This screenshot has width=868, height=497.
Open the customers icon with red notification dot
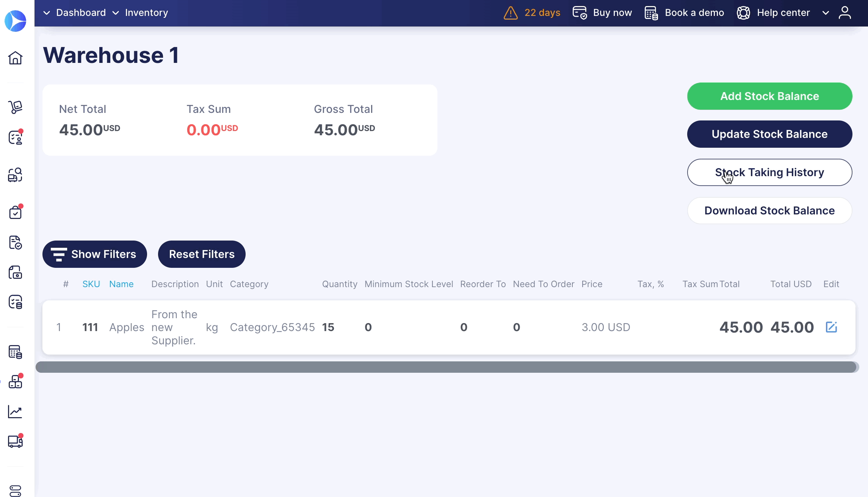[x=15, y=137]
